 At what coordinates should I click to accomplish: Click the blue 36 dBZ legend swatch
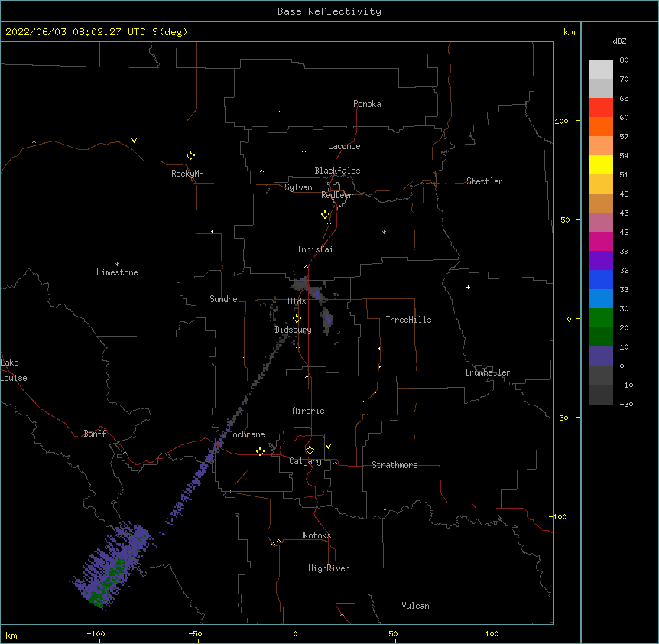pos(601,279)
